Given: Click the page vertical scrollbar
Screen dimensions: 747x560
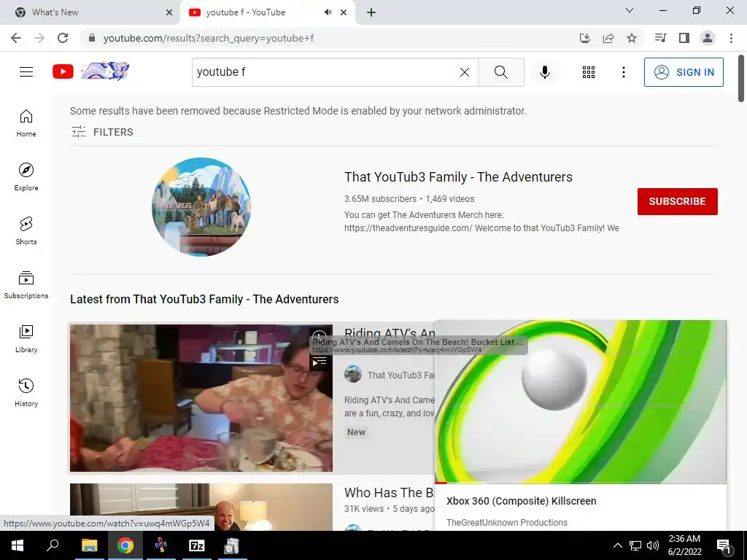Looking at the screenshot, I should coord(741,79).
